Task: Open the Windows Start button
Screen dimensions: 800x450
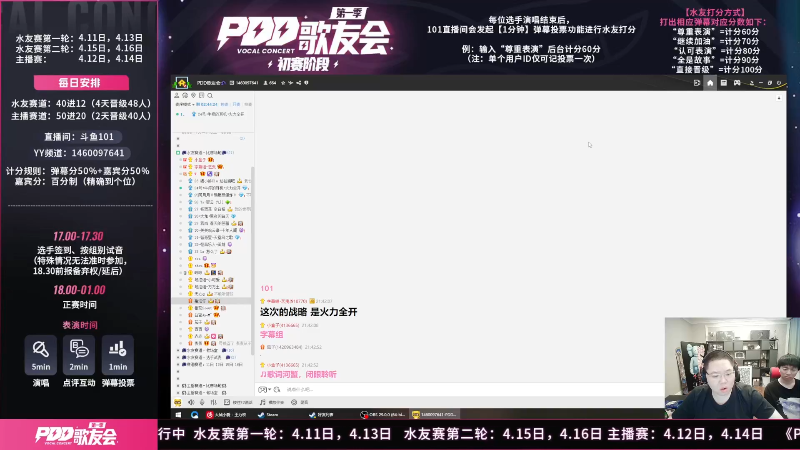Action: point(178,415)
